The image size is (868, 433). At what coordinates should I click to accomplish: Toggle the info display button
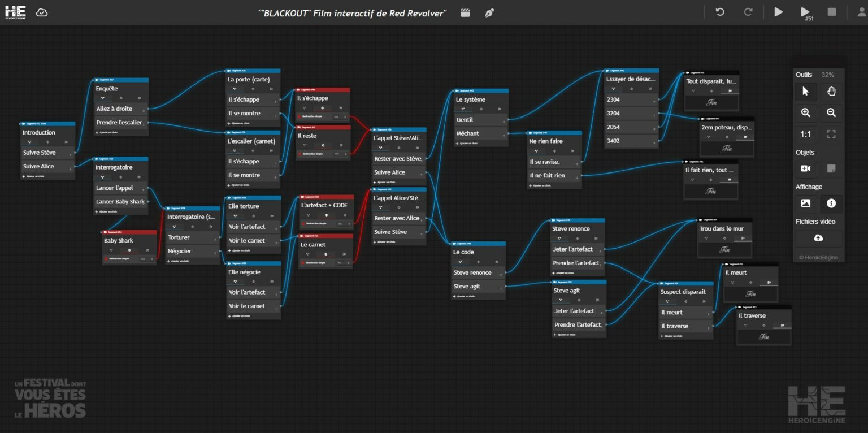[831, 203]
